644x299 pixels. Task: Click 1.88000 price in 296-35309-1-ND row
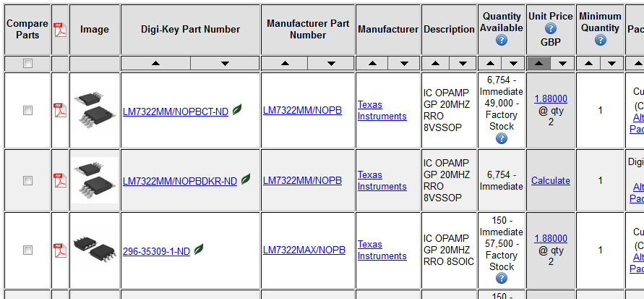click(550, 238)
